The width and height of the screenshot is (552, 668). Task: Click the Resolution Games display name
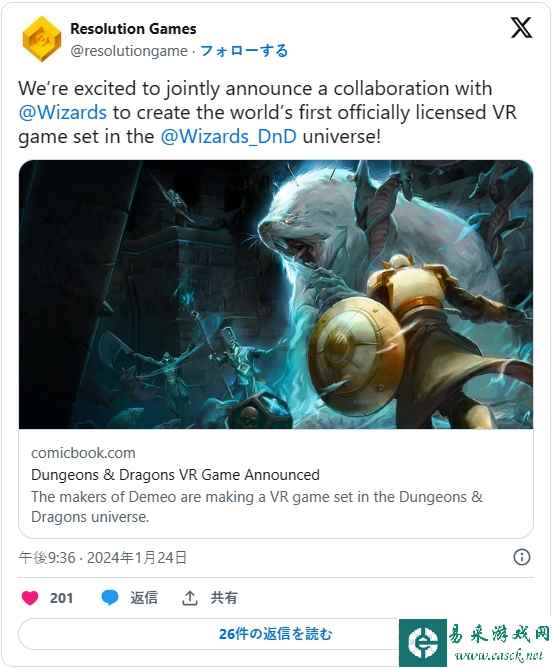click(x=133, y=29)
